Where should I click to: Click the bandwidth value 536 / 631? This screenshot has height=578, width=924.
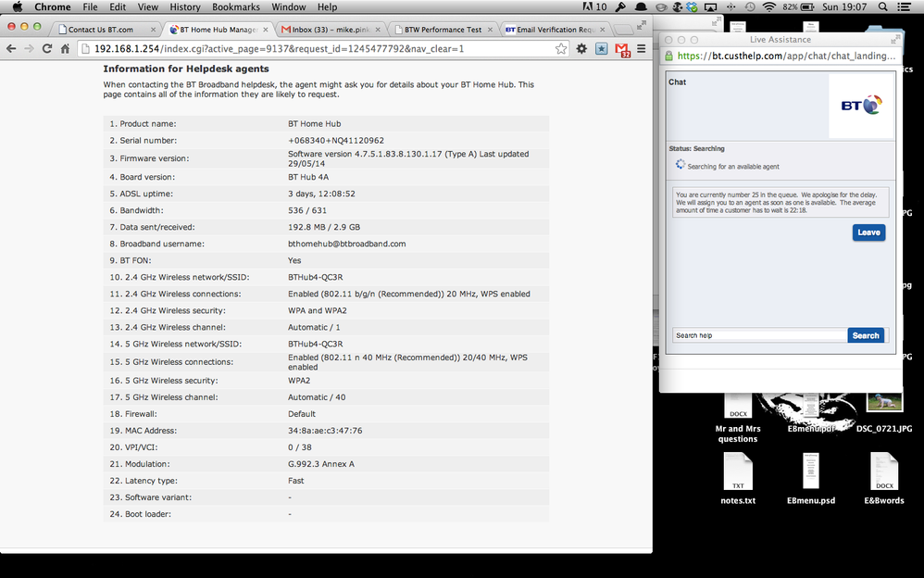click(x=307, y=210)
